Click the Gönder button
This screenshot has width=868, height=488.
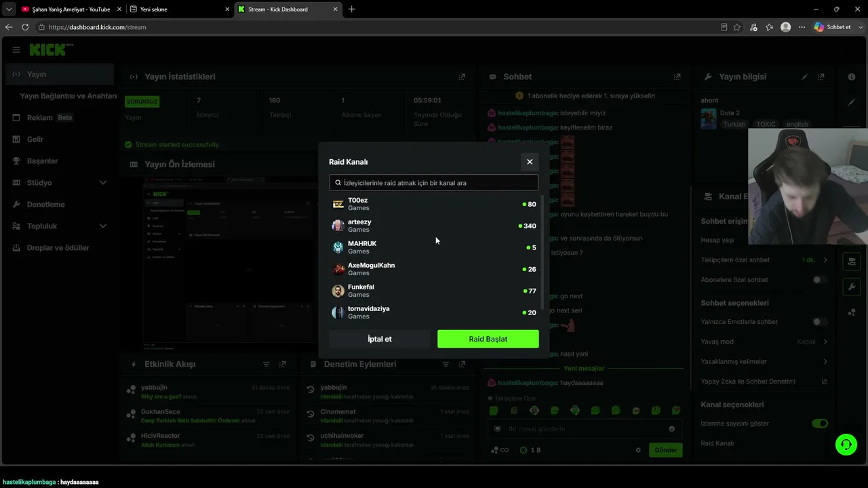(x=666, y=450)
